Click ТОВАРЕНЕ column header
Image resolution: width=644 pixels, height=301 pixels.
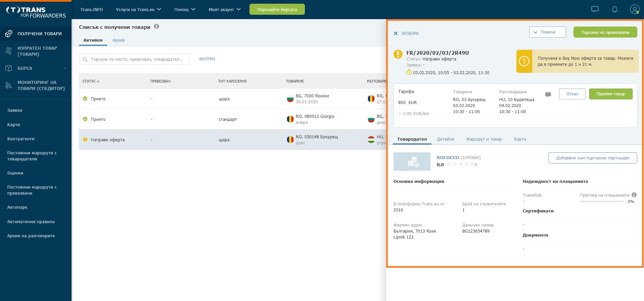(x=295, y=81)
